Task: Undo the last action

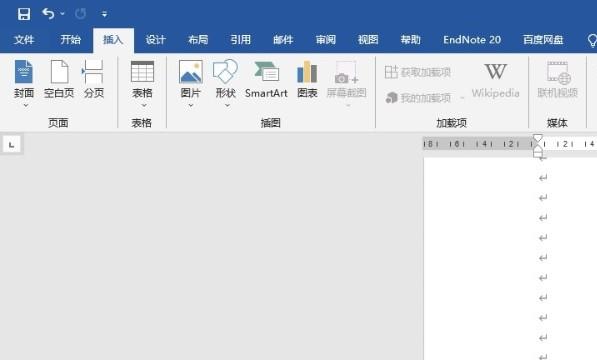Action: [48, 14]
